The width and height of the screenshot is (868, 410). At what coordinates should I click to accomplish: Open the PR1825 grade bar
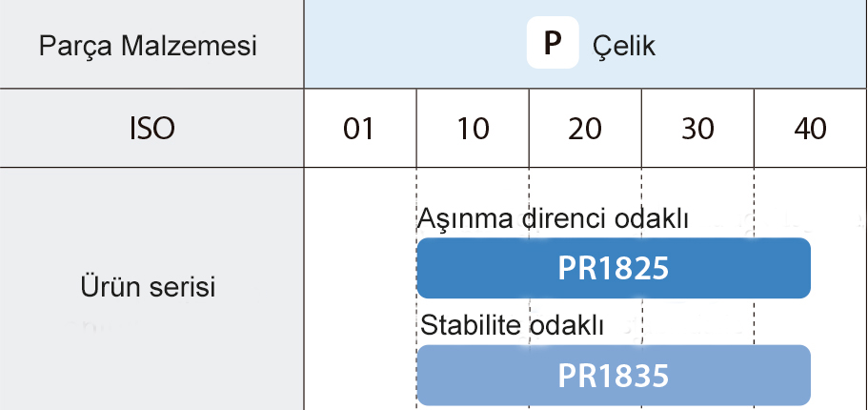[x=613, y=268]
